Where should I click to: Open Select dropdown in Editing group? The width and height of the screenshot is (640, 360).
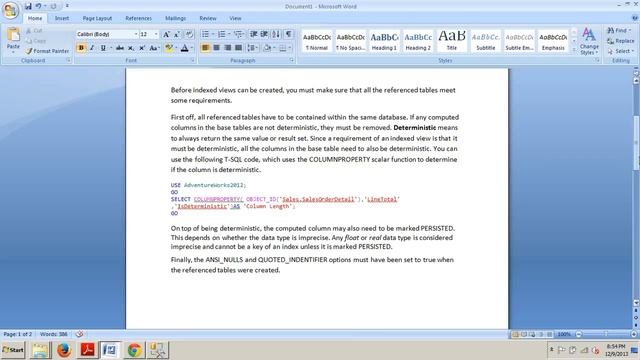click(620, 51)
